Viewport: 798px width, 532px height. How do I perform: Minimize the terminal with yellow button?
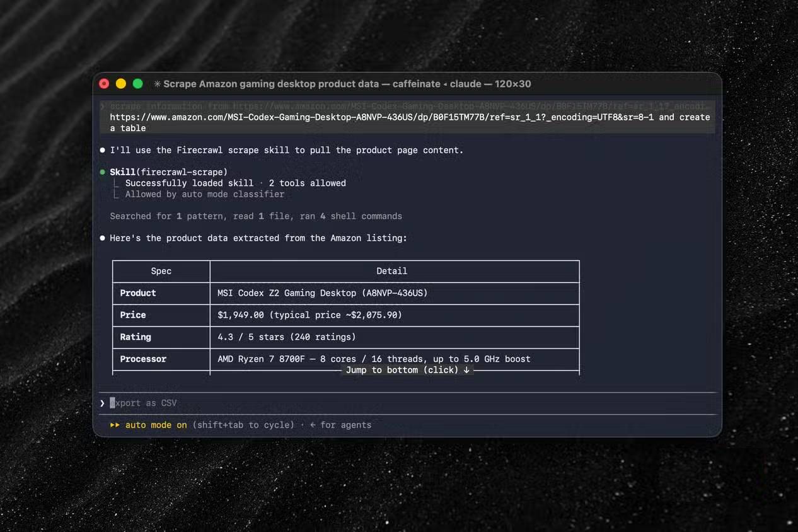[x=121, y=84]
